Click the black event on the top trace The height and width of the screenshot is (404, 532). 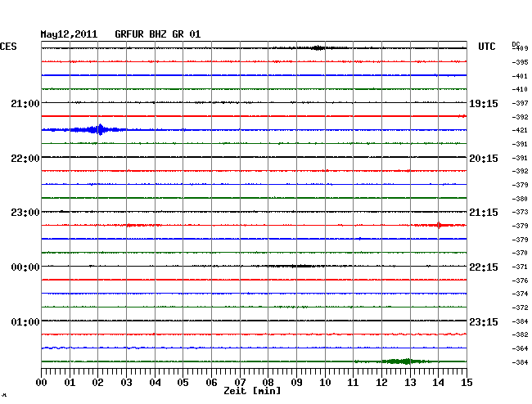point(318,47)
